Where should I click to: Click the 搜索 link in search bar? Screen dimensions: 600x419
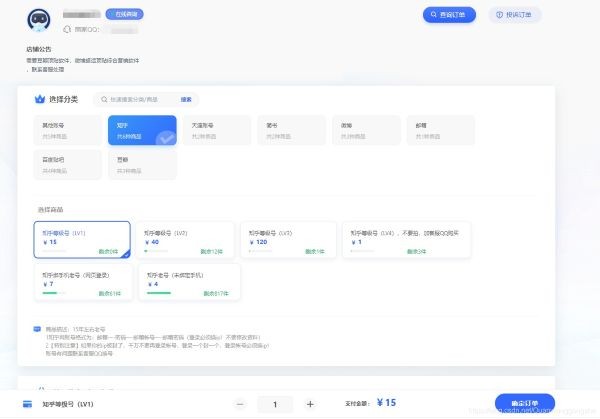coord(186,100)
